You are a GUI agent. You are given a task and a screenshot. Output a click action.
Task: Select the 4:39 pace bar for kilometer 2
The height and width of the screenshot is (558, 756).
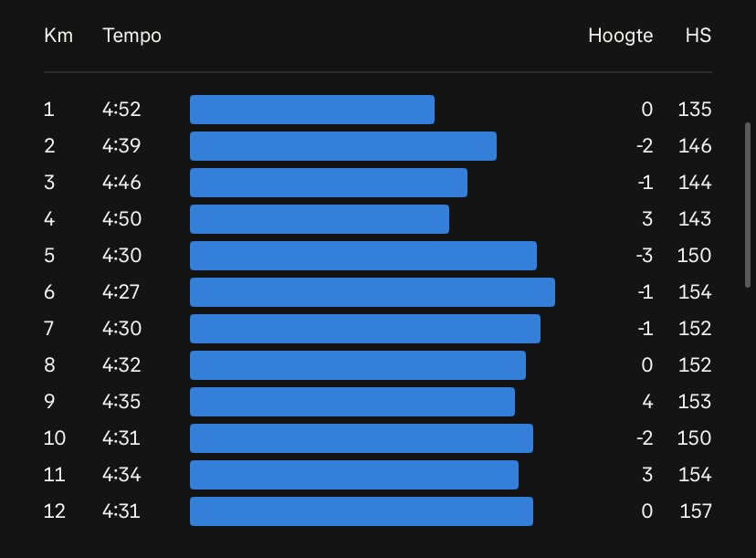click(343, 146)
